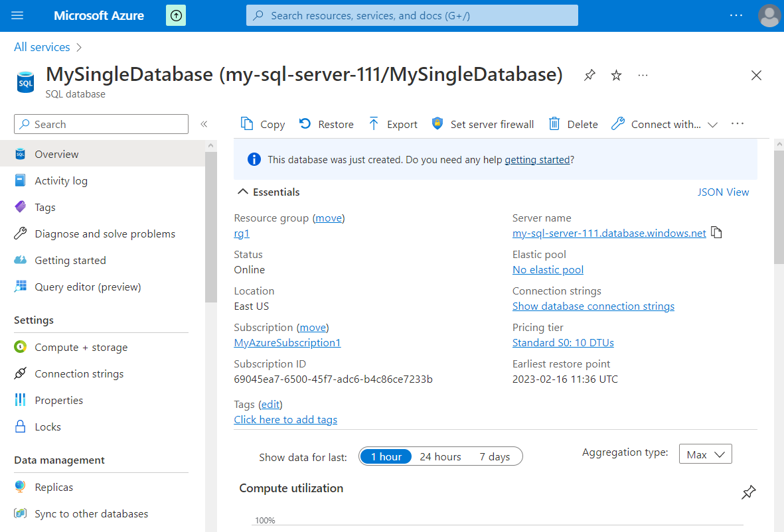
Task: Focus the global search resources box
Action: coord(412,15)
